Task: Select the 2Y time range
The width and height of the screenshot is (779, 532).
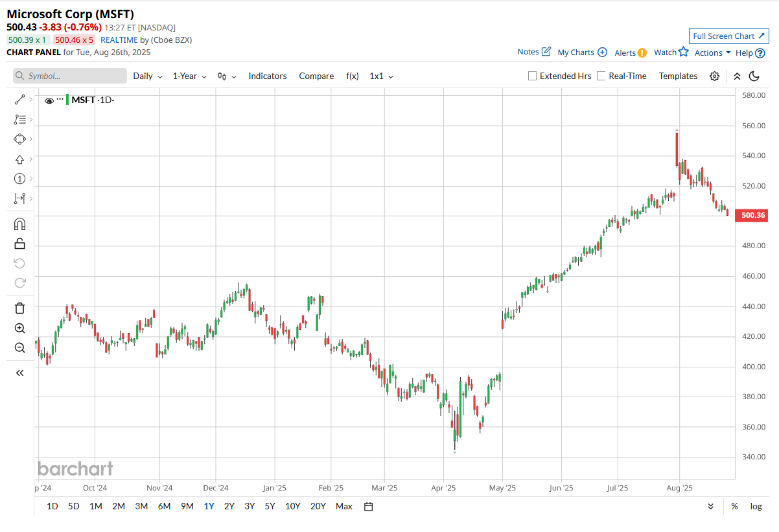Action: [x=229, y=506]
